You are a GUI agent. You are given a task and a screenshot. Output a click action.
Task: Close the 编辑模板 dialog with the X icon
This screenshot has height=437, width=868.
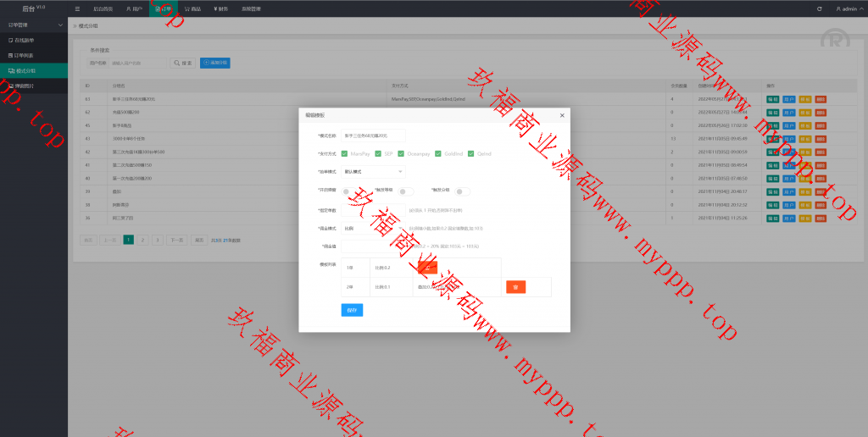tap(562, 114)
